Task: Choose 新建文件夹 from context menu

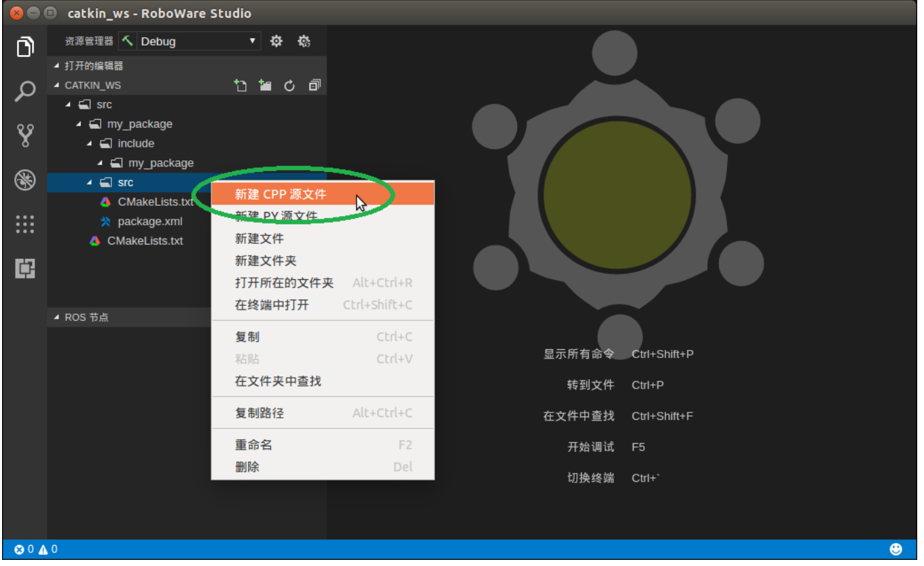Action: click(x=323, y=261)
